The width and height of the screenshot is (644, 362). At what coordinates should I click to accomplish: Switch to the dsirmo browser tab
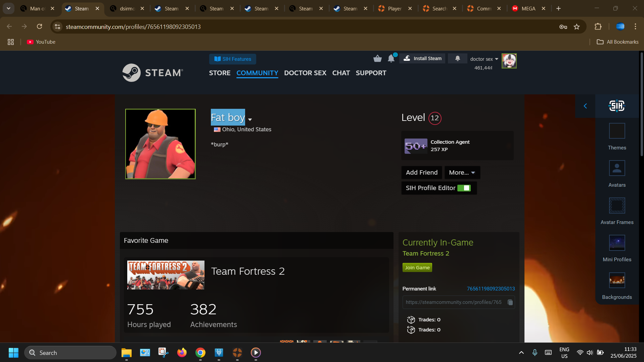[127, 8]
